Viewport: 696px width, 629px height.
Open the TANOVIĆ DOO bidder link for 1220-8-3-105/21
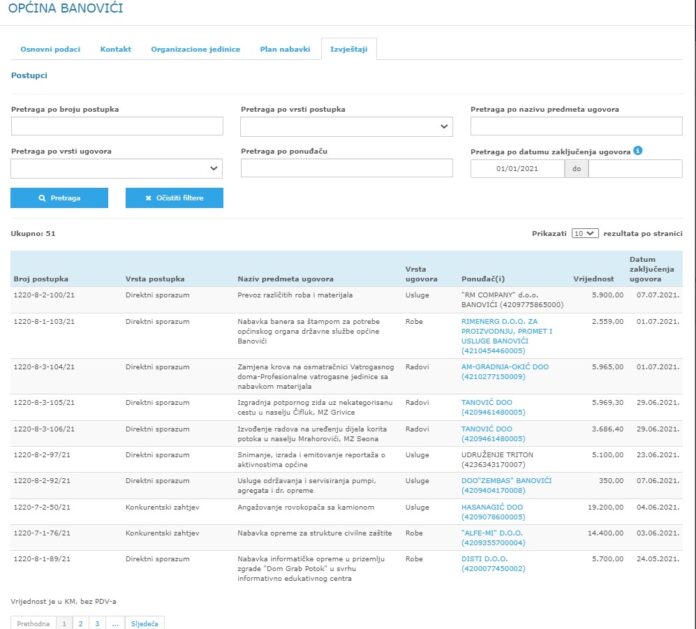tap(490, 402)
